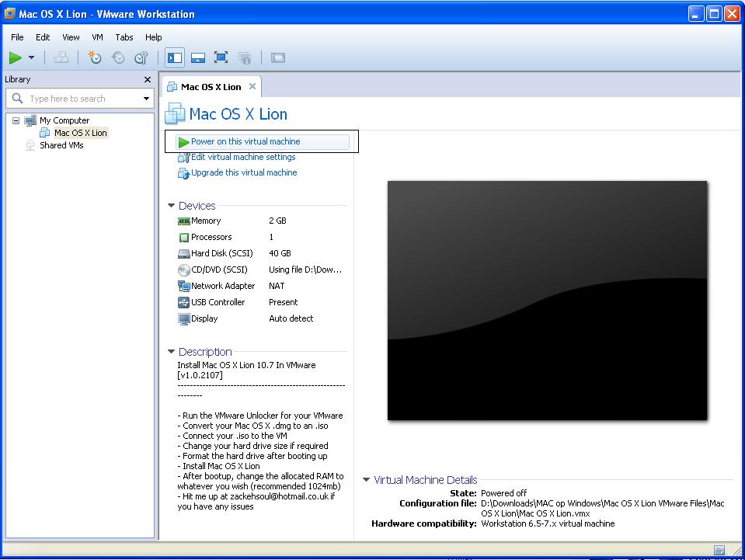Open the power options dropdown arrow

point(31,58)
